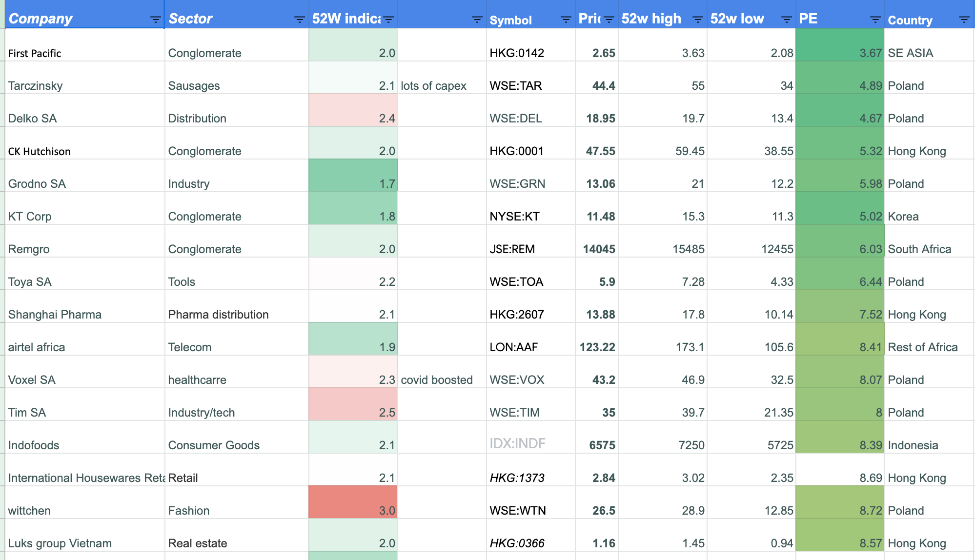
Task: Select the Company header cell
Action: pos(73,19)
